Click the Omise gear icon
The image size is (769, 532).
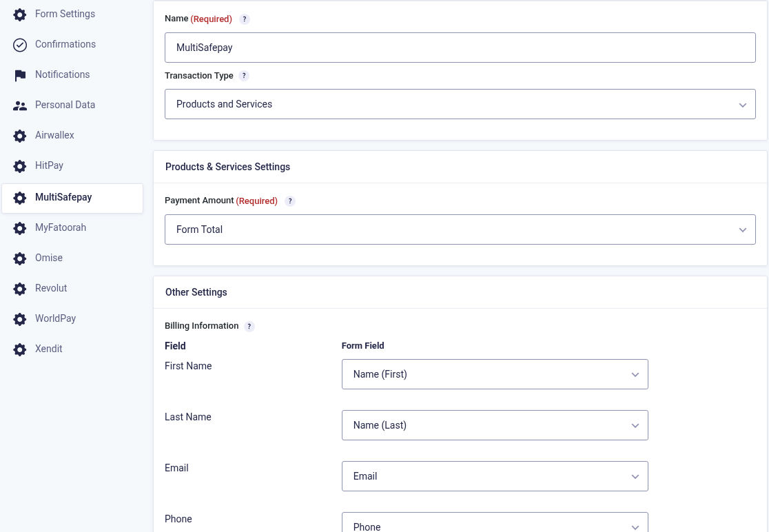19,258
